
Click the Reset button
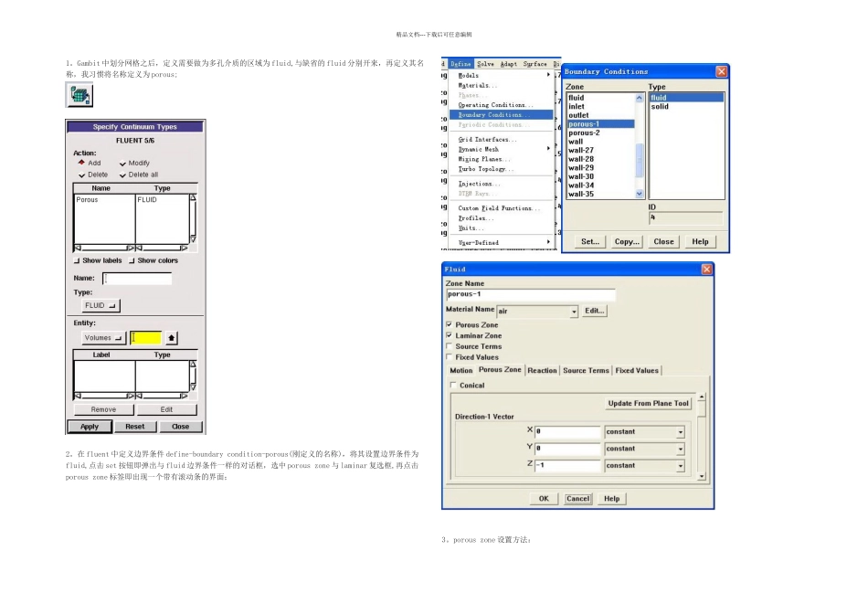pyautogui.click(x=135, y=427)
